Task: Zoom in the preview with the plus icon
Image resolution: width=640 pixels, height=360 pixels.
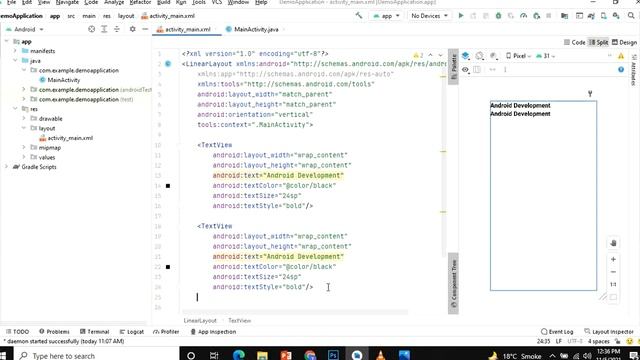Action: point(613,259)
